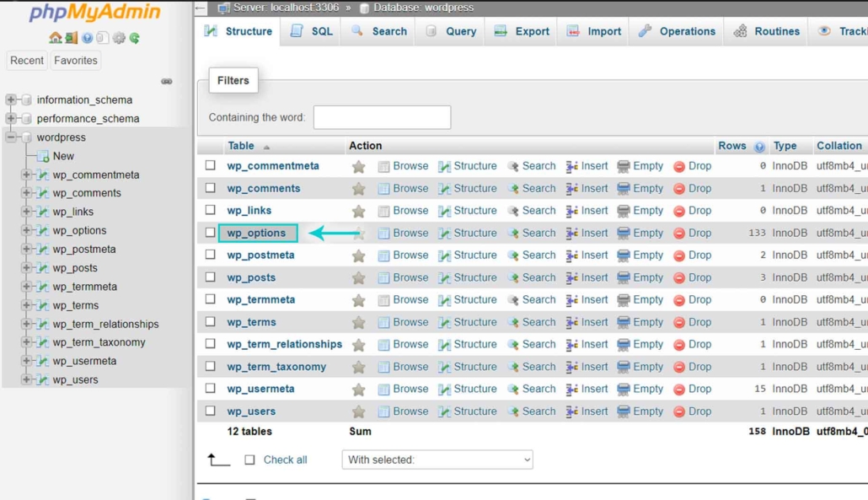
Task: Enable the Check all checkbox
Action: [249, 460]
